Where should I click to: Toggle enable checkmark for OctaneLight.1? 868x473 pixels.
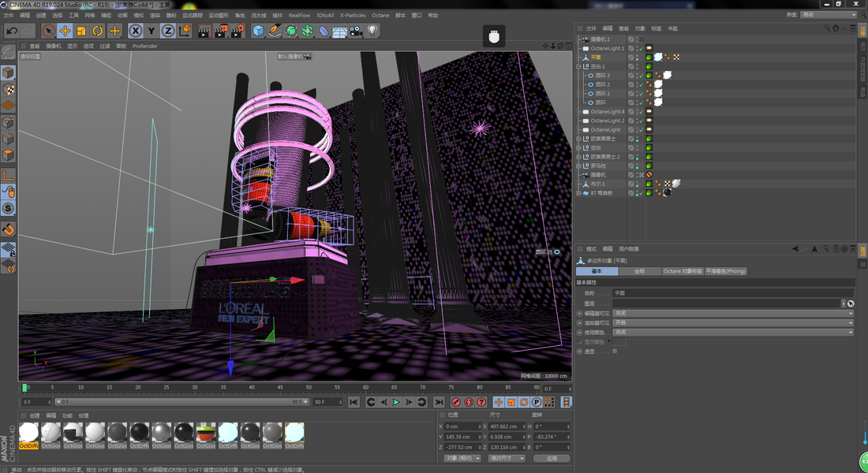click(642, 49)
